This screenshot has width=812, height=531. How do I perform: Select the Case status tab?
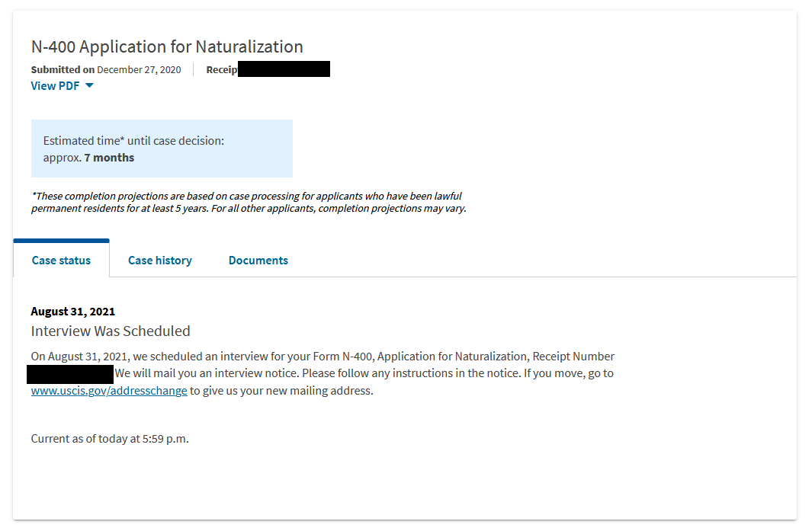(x=61, y=261)
